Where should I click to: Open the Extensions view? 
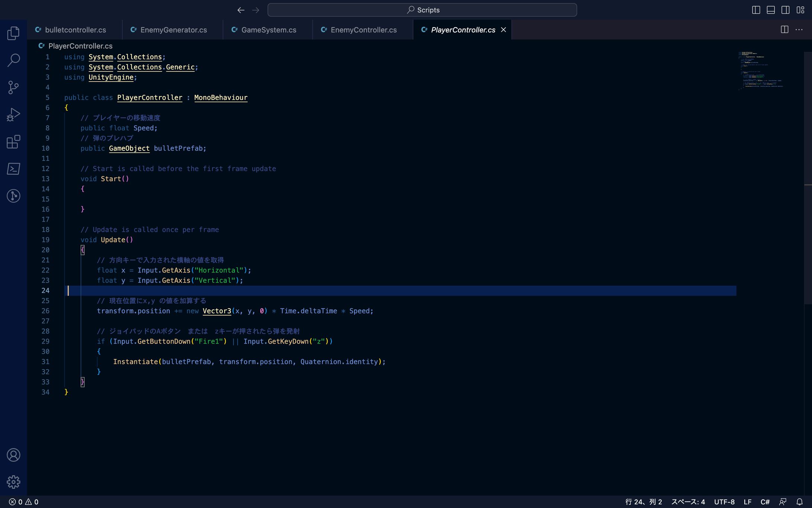tap(13, 142)
